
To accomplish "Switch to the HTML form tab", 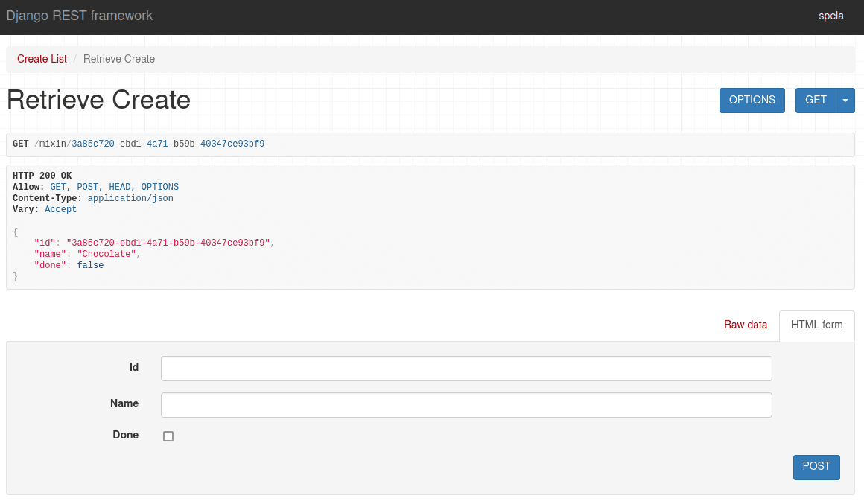I will (x=817, y=325).
